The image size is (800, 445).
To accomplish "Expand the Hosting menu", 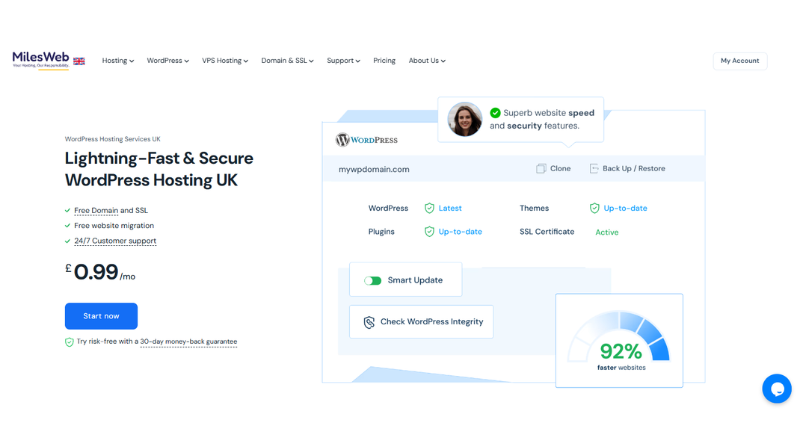I will coord(118,61).
